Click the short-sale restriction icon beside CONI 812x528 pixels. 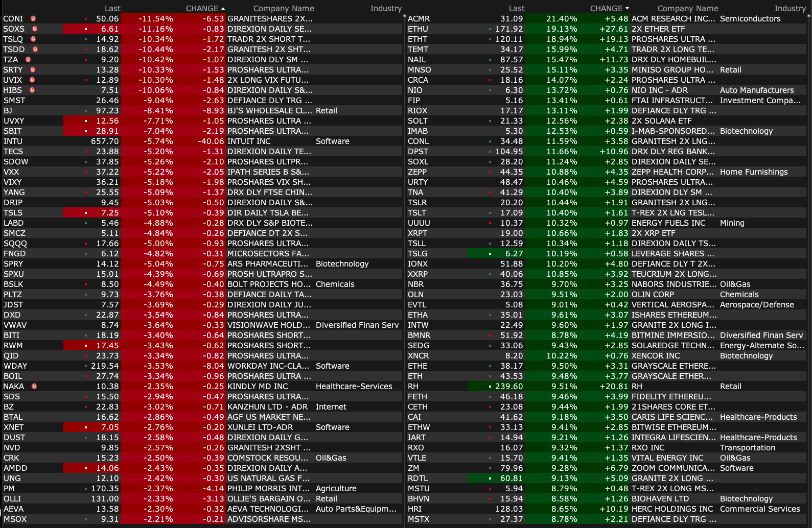tap(33, 19)
